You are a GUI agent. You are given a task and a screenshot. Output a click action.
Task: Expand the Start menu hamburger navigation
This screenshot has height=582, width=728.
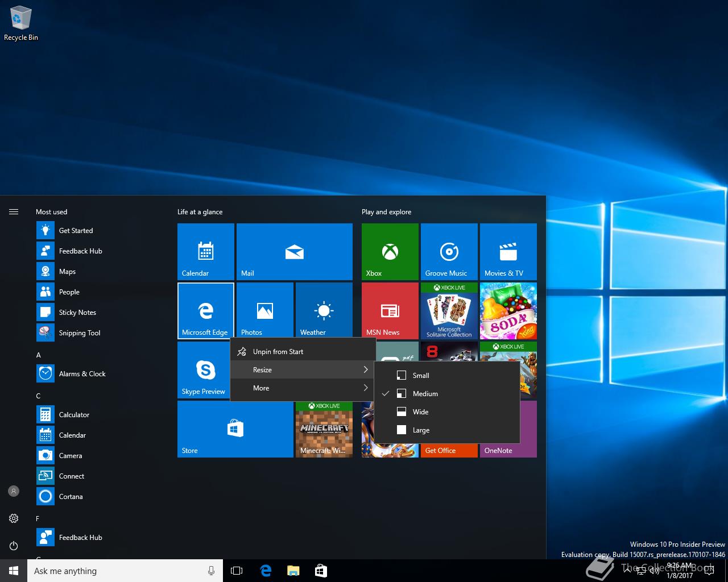click(x=14, y=212)
